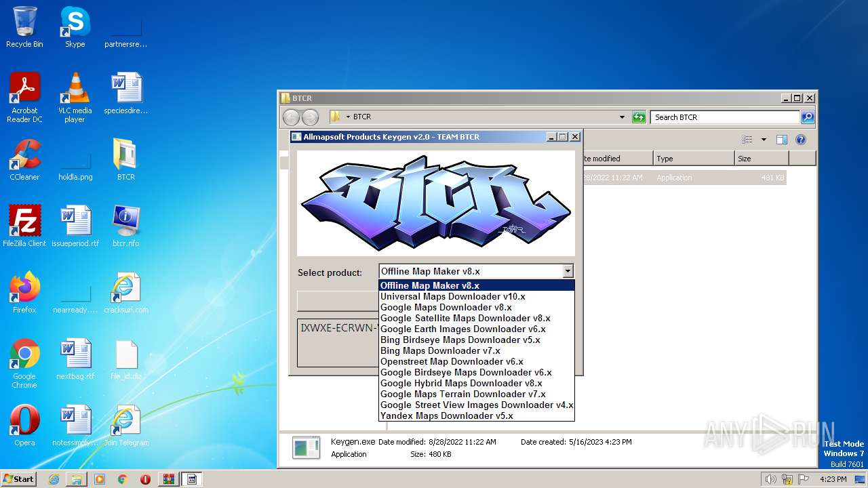Click the Search BTCR input field

coord(725,117)
